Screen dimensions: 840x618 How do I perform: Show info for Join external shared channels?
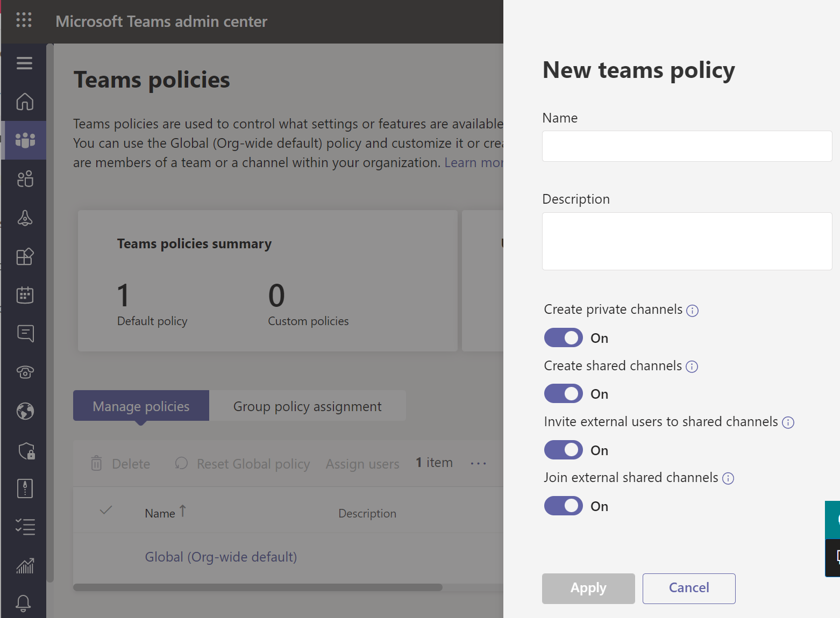tap(728, 478)
